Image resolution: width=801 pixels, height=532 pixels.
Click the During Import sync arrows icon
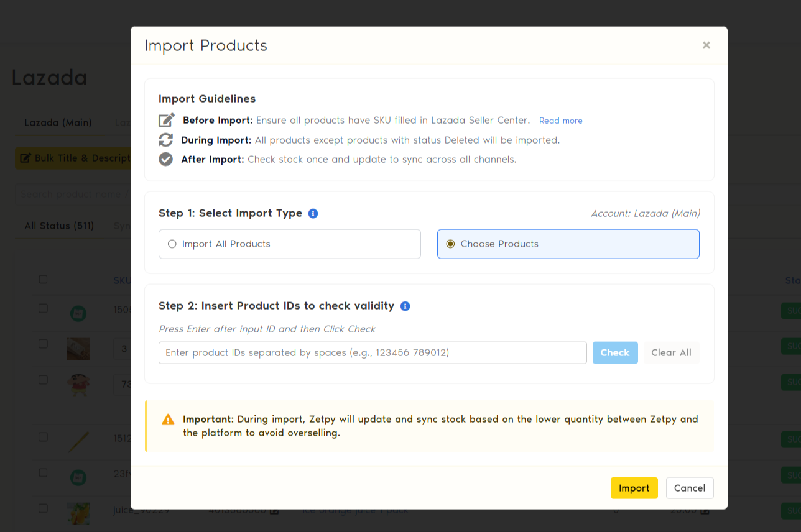(166, 140)
